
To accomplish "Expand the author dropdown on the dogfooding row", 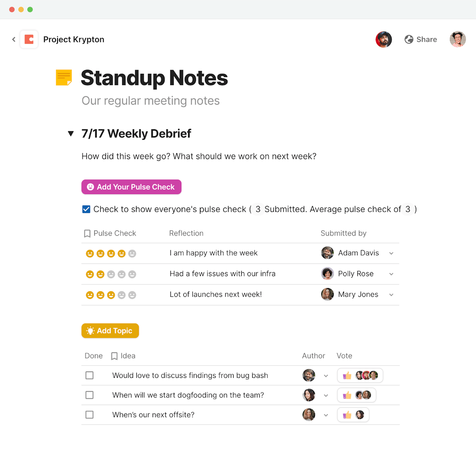I will click(326, 395).
